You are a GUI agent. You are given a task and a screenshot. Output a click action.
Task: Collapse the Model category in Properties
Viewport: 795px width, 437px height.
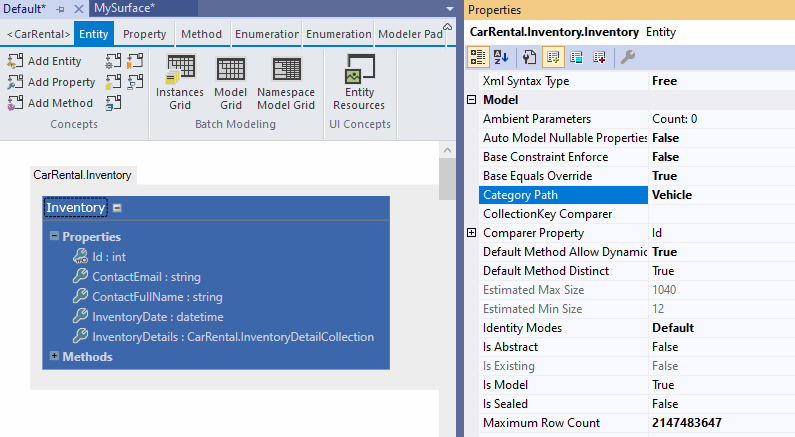471,100
